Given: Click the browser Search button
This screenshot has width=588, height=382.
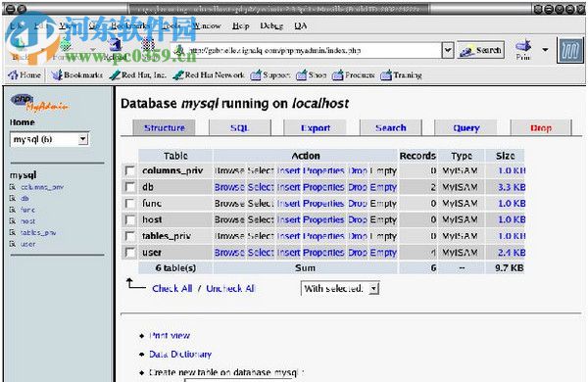Looking at the screenshot, I should click(481, 50).
